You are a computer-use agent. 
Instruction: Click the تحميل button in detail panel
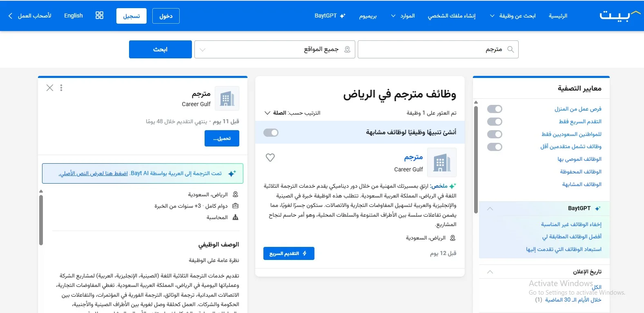[x=222, y=138]
